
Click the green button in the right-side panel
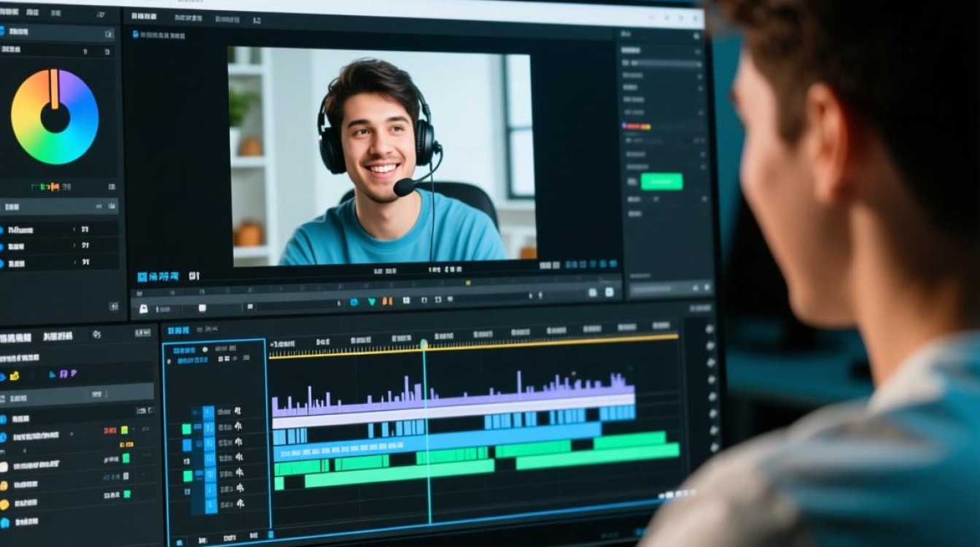point(661,182)
